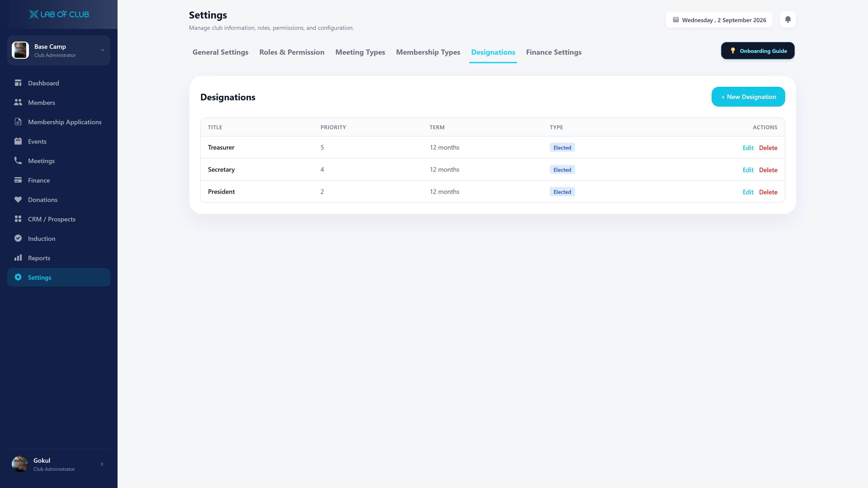The height and width of the screenshot is (488, 868).
Task: Edit the Secretary designation
Action: click(748, 170)
